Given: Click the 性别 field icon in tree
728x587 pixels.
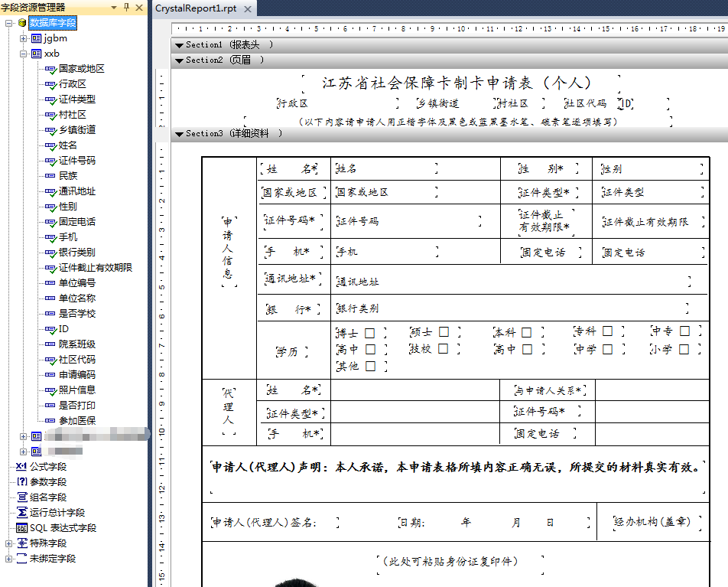Looking at the screenshot, I should click(50, 207).
